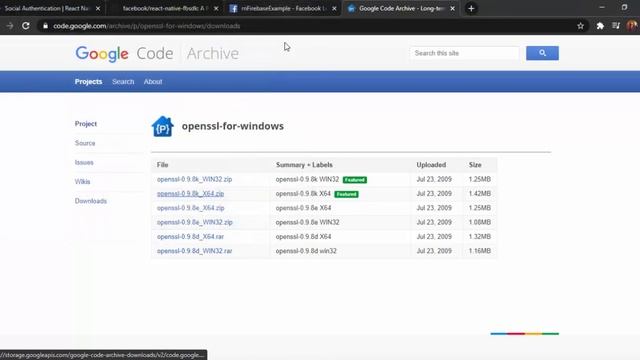This screenshot has height=360, width=640.
Task: Click the Uploaded column header
Action: (x=431, y=165)
